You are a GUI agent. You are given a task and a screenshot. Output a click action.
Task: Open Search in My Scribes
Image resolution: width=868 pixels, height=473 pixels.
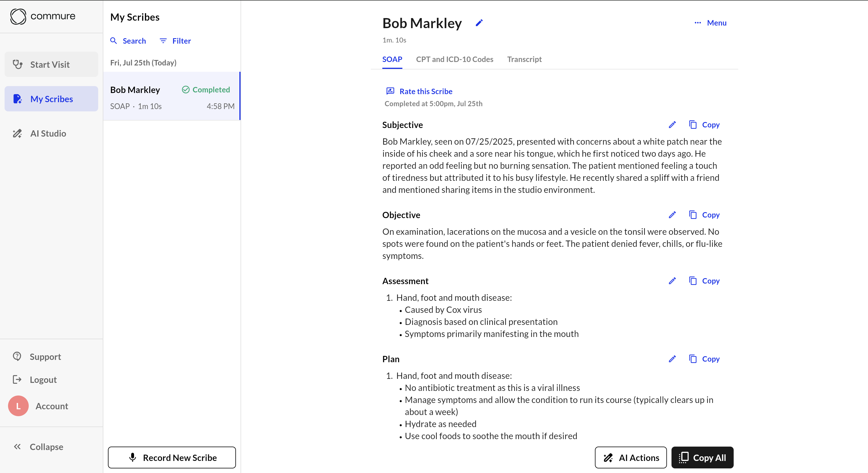[x=128, y=41]
